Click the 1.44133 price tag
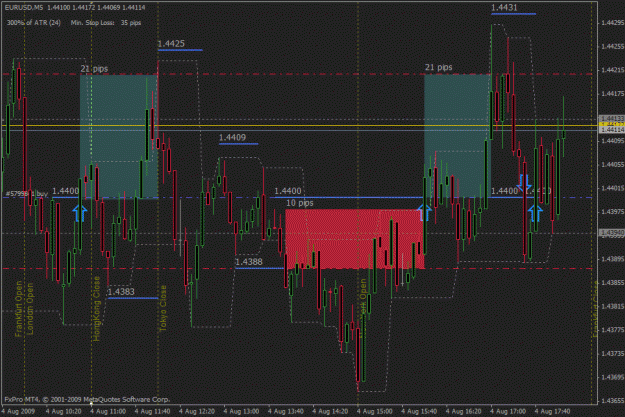Image resolution: width=625 pixels, height=417 pixels. tap(612, 118)
